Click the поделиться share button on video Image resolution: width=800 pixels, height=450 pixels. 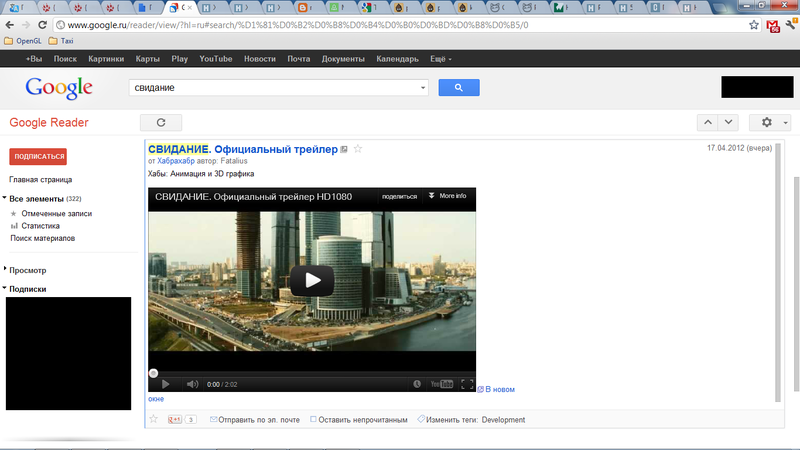coord(399,196)
